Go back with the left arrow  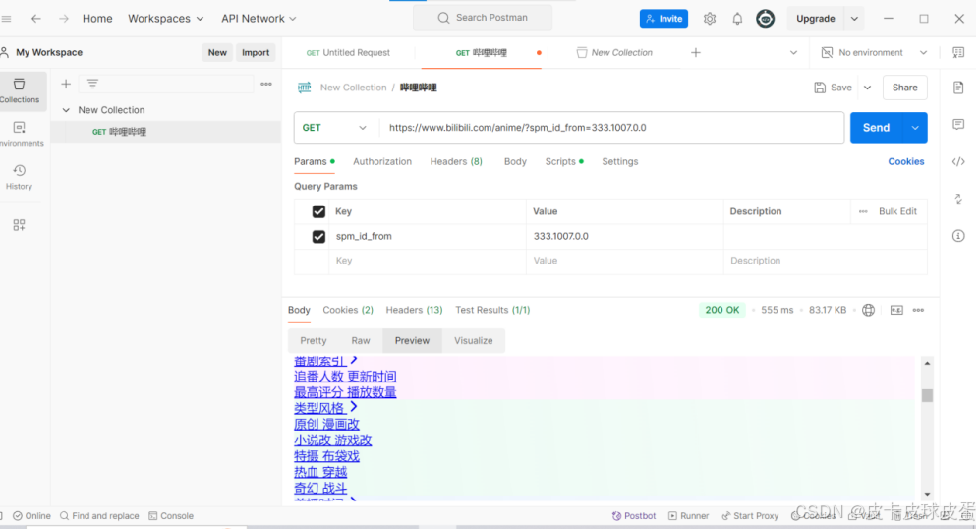(36, 19)
